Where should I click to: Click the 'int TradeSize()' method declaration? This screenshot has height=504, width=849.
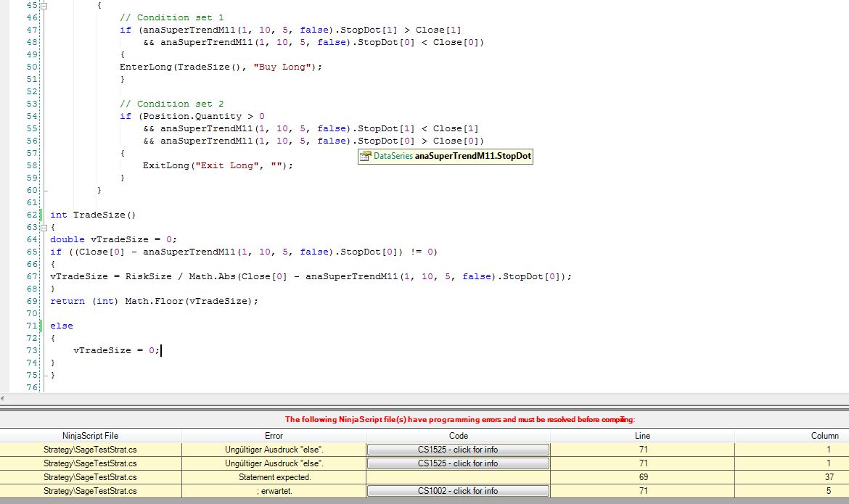[93, 215]
